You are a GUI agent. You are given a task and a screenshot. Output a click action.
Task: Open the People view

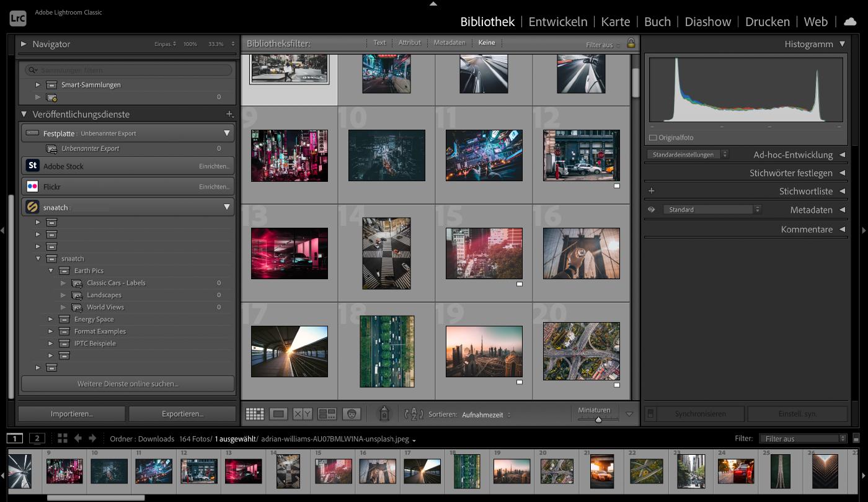[352, 413]
